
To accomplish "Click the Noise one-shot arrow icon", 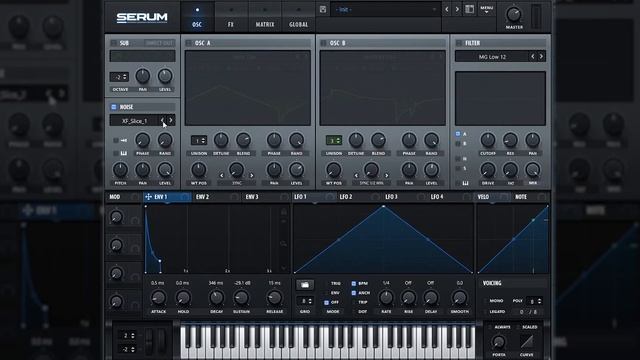I will click(124, 140).
